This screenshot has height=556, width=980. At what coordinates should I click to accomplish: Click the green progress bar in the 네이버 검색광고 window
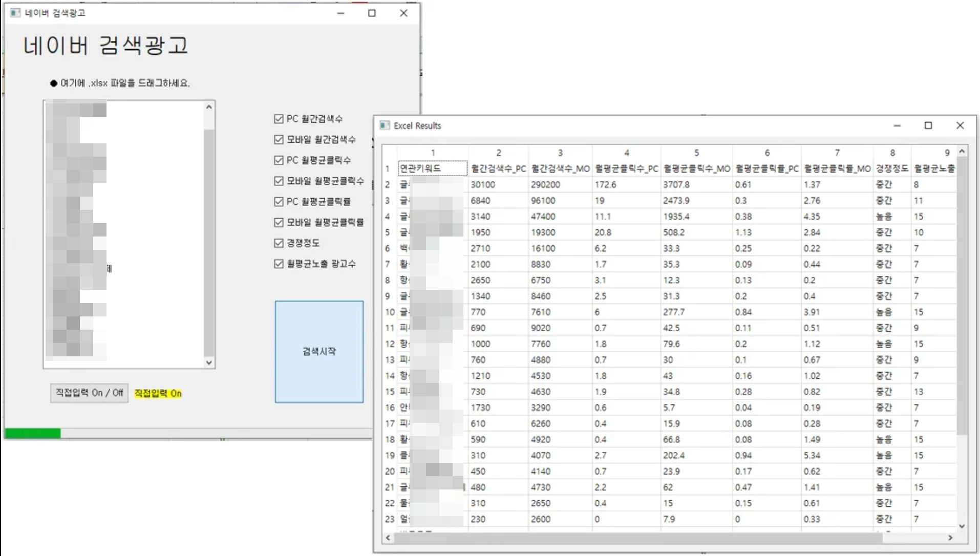coord(33,434)
